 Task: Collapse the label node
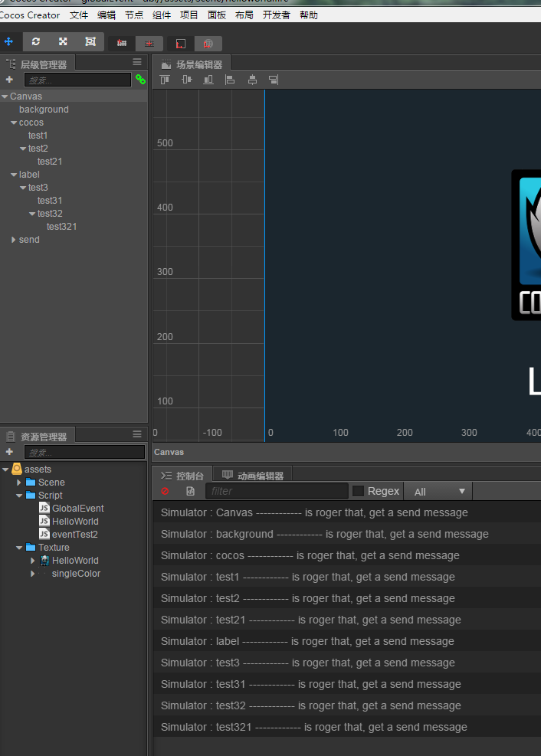tap(14, 175)
